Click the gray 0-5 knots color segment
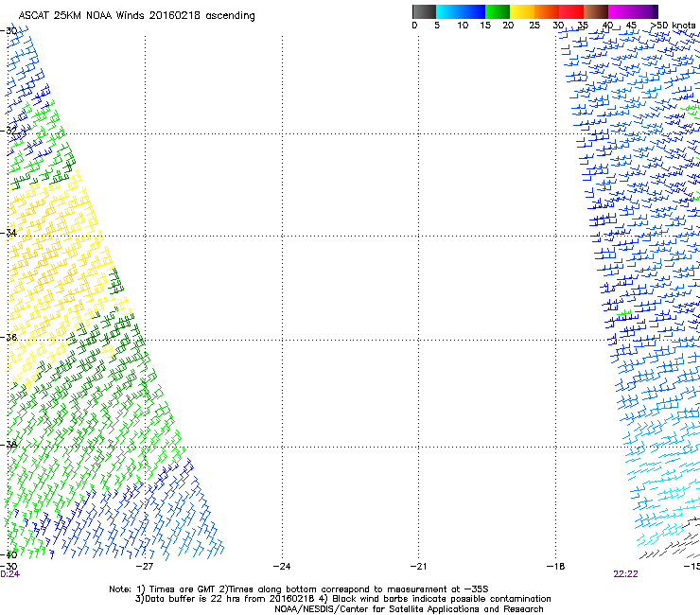The height and width of the screenshot is (615, 700). click(424, 11)
